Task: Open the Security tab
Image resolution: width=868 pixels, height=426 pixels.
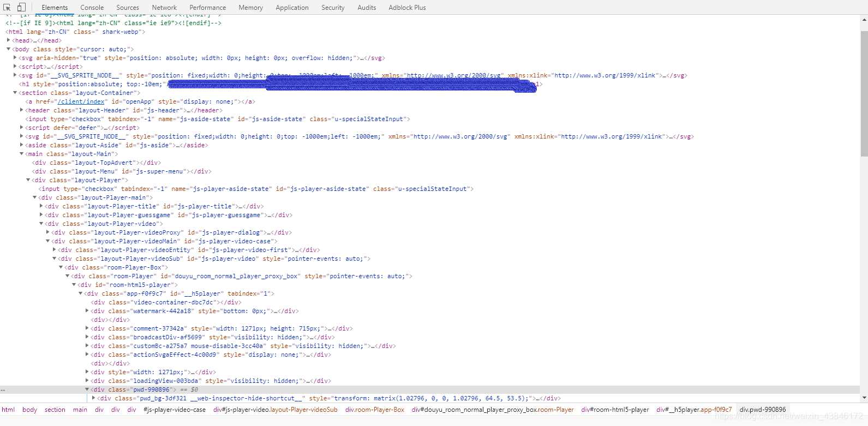Action: click(333, 8)
